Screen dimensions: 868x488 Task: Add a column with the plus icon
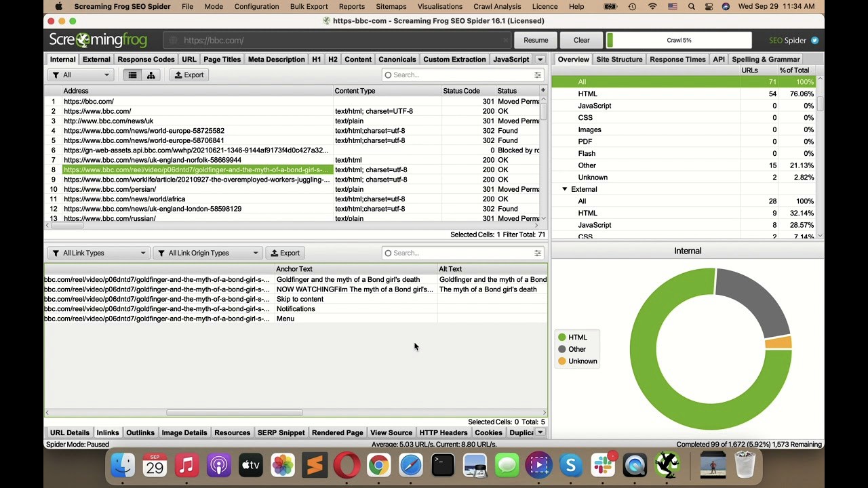[x=542, y=90]
